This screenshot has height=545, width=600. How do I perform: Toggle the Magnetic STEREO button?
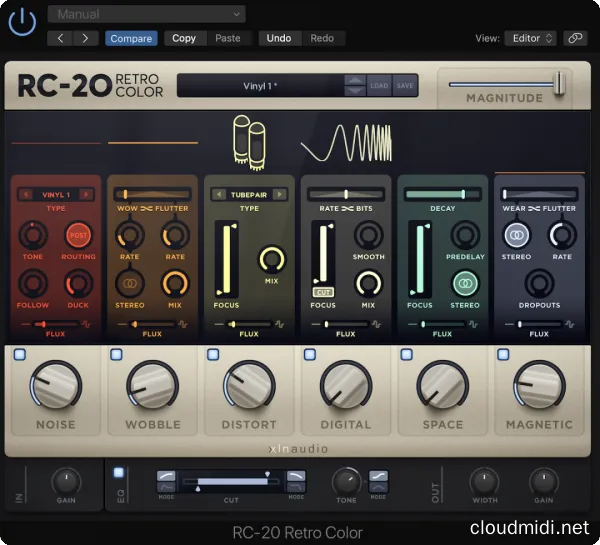517,235
